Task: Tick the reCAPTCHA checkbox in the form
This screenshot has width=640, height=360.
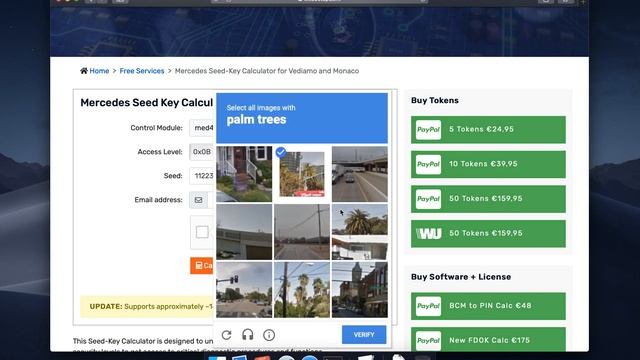Action: point(202,232)
